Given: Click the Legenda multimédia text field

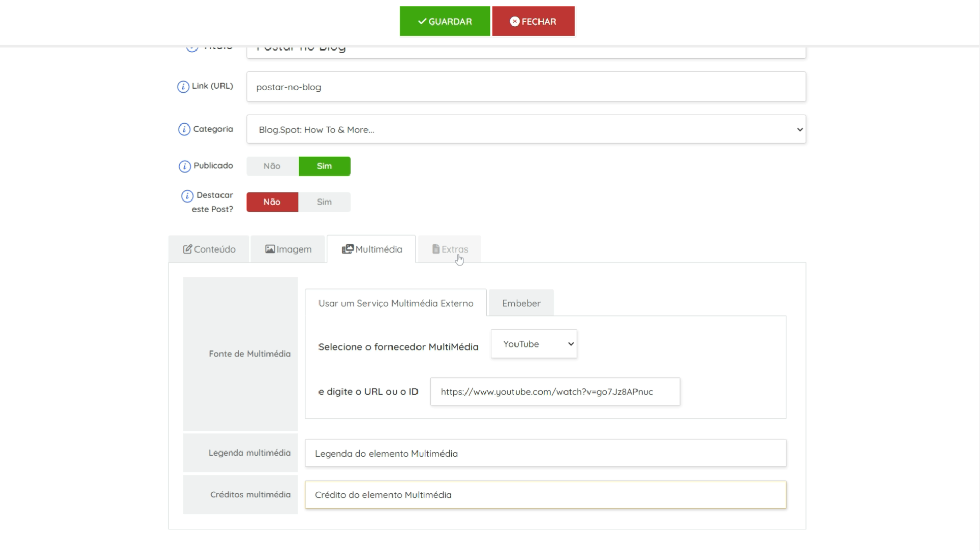Looking at the screenshot, I should 545,453.
